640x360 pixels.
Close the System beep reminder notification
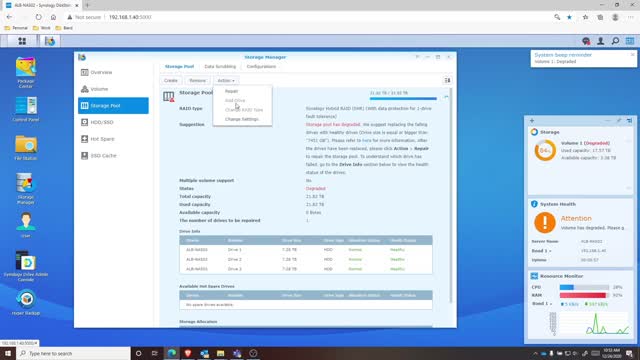pyautogui.click(x=632, y=55)
